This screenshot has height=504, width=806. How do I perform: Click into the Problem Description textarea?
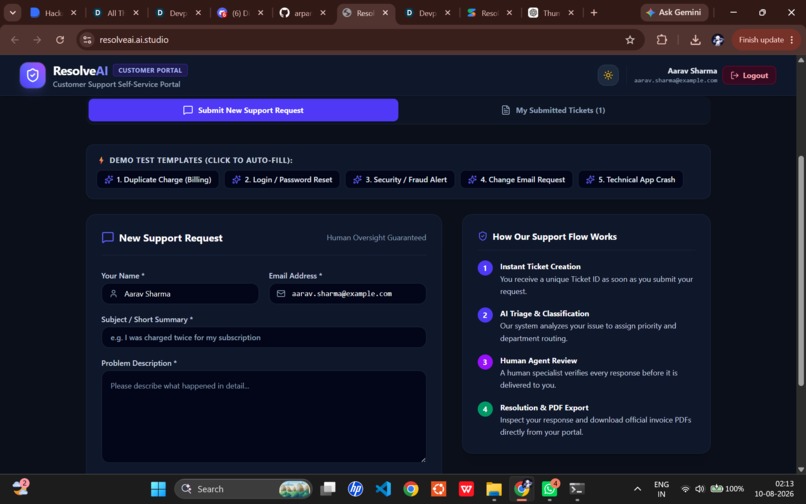pyautogui.click(x=264, y=417)
